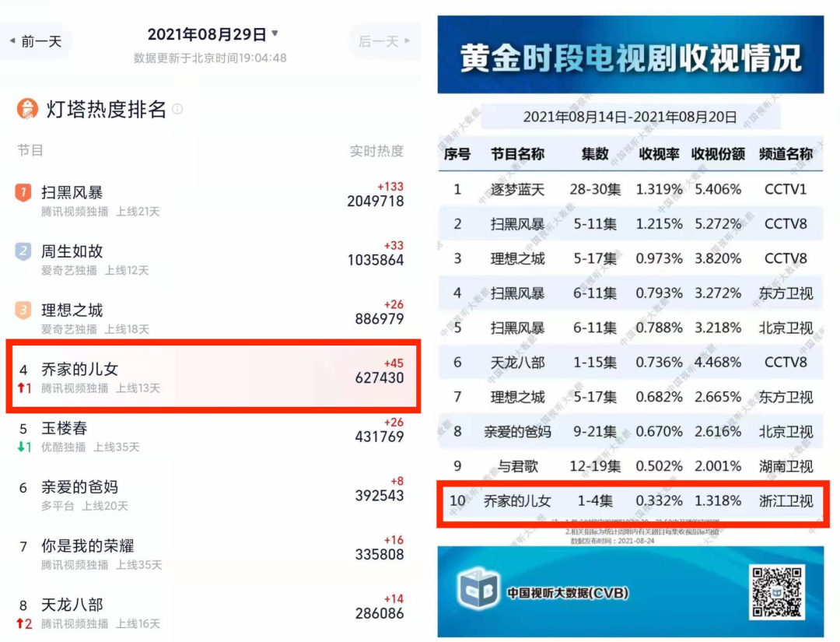Click the info icon beside 灯塔热度排名
840x642 pixels.
(177, 109)
